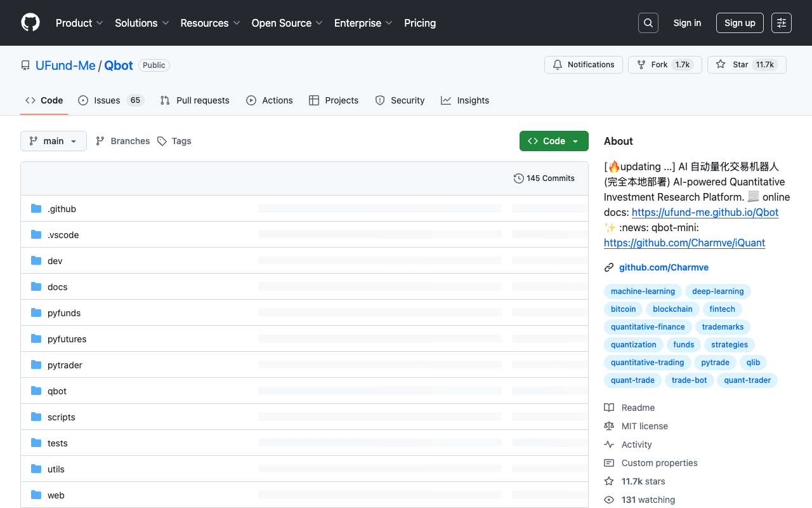Open the Qbot repository name link
812x508 pixels.
click(119, 65)
